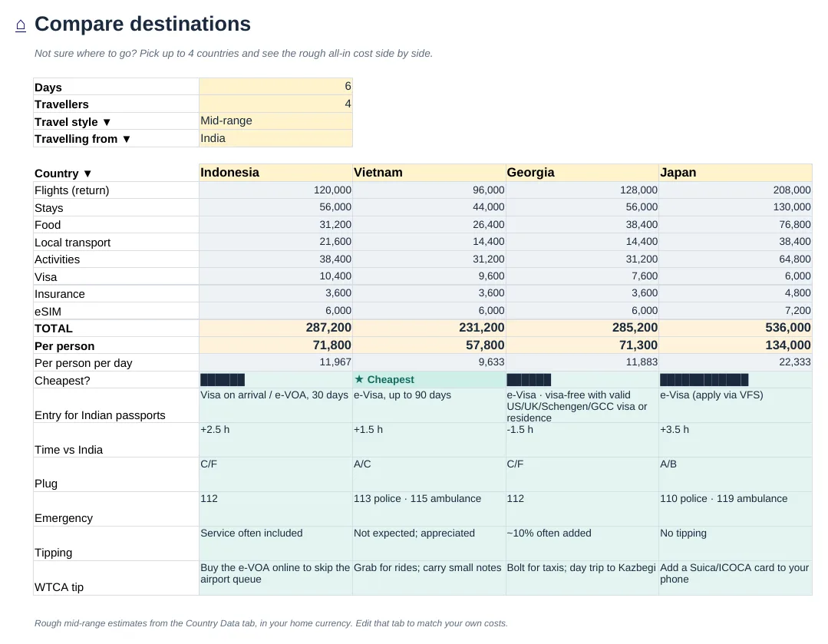The image size is (828, 644).
Task: Select Vietnam per person per day 9,633
Action: point(429,362)
